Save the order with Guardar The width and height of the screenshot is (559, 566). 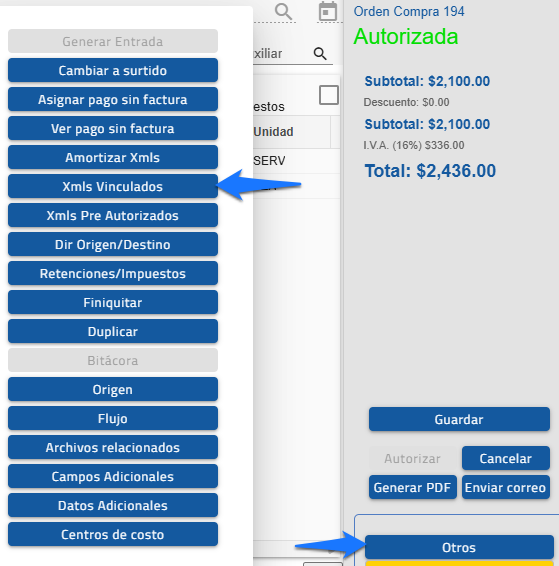(x=459, y=419)
